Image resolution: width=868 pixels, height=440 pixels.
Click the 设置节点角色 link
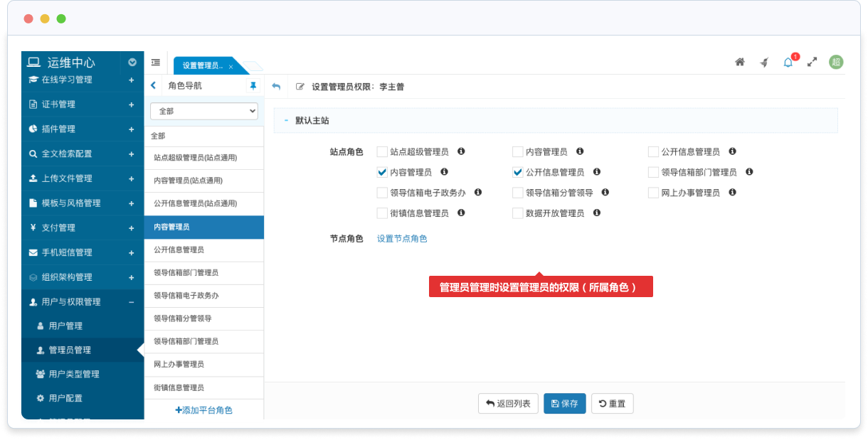coord(402,239)
